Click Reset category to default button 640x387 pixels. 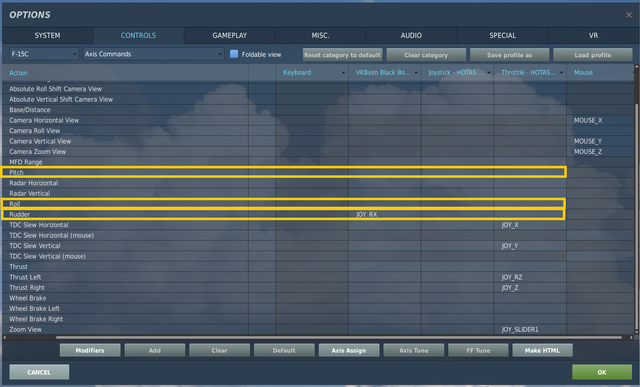[342, 55]
